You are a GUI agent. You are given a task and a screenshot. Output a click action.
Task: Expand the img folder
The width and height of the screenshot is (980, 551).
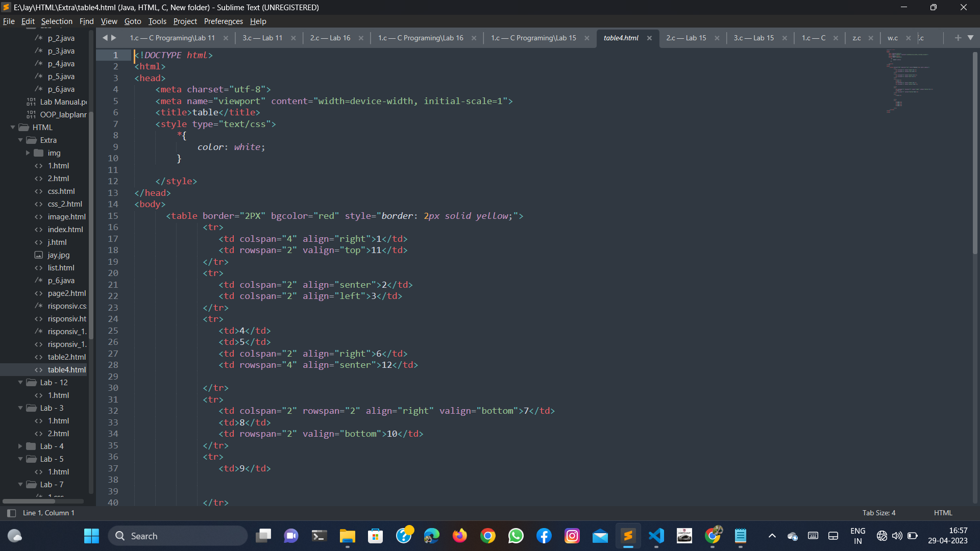click(x=28, y=153)
